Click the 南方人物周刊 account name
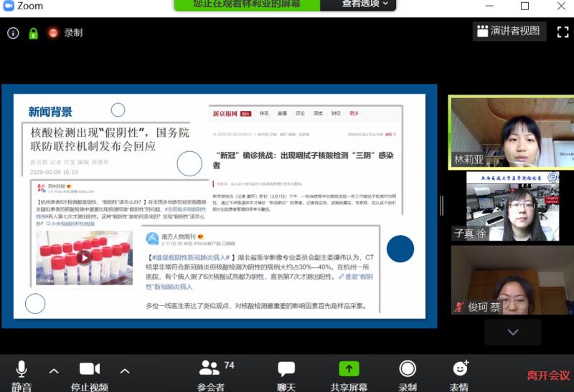Viewport: 574px width, 392px height. pyautogui.click(x=179, y=236)
